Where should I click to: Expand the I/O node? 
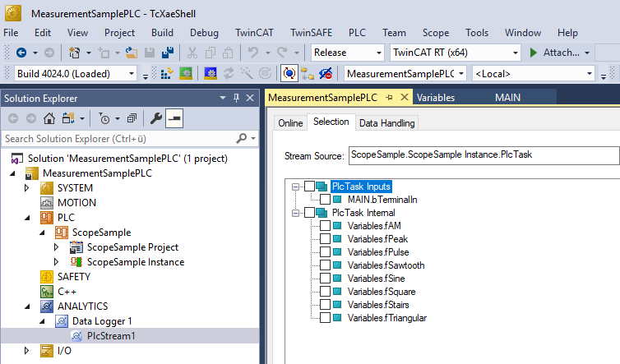pyautogui.click(x=27, y=351)
